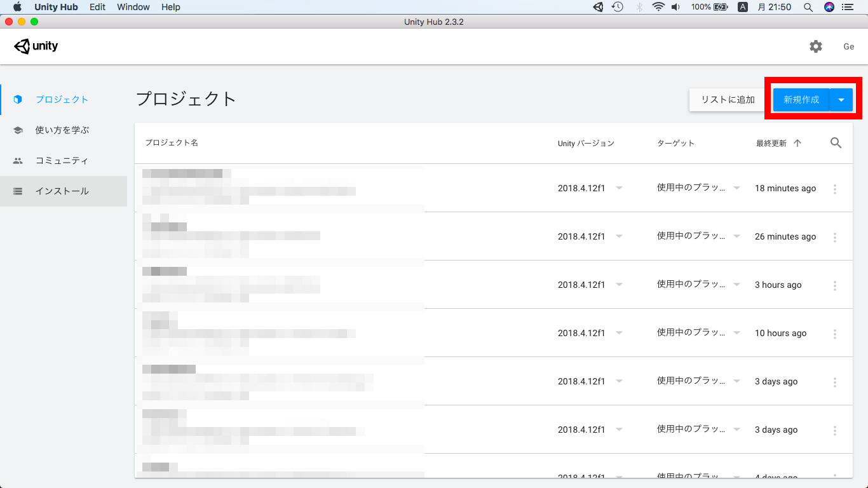Click the 月 21:50 clock
Screen dimensions: 868x488
coord(775,7)
